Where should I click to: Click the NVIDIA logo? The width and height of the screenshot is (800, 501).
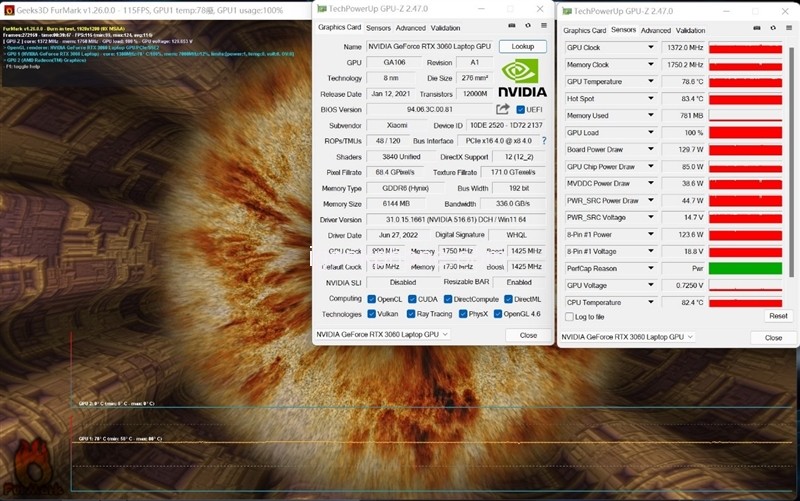coord(522,77)
